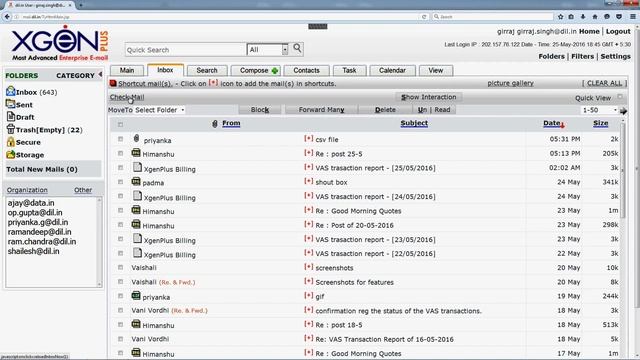Open the Settings link
The image size is (640, 360).
tap(616, 56)
